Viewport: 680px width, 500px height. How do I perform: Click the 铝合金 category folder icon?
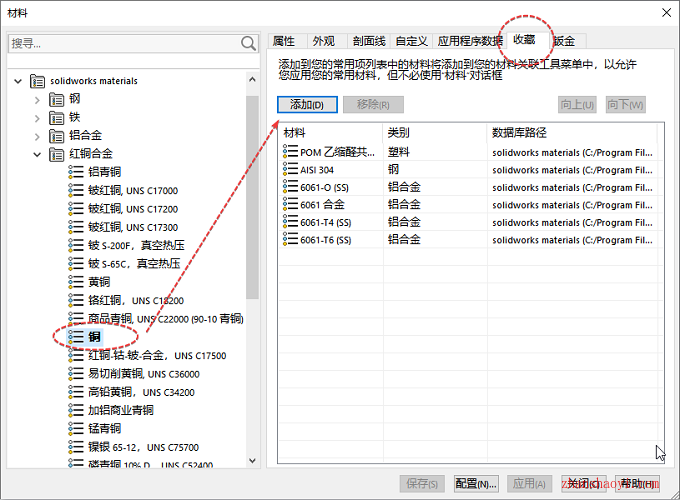coord(56,136)
